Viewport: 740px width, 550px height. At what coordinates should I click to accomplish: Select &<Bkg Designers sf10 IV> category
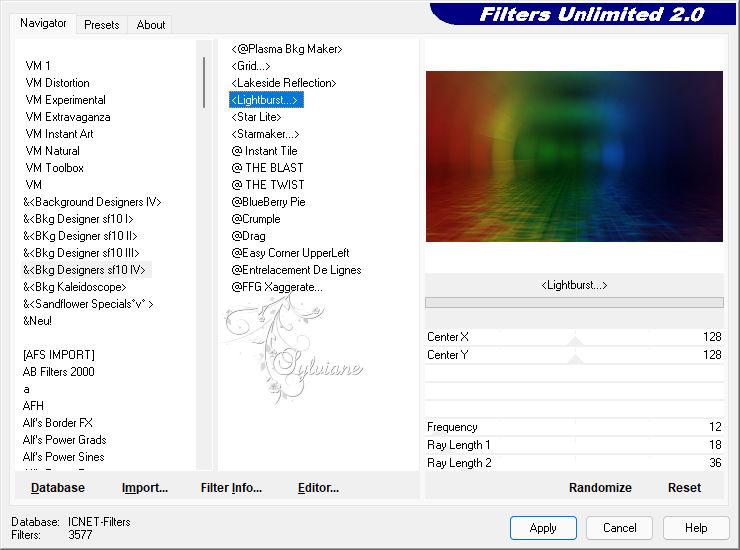click(x=84, y=270)
